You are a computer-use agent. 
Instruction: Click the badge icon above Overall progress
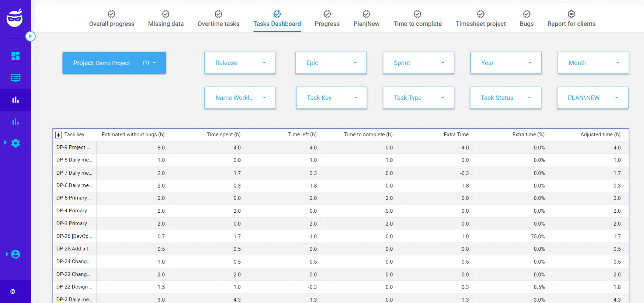coord(111,14)
